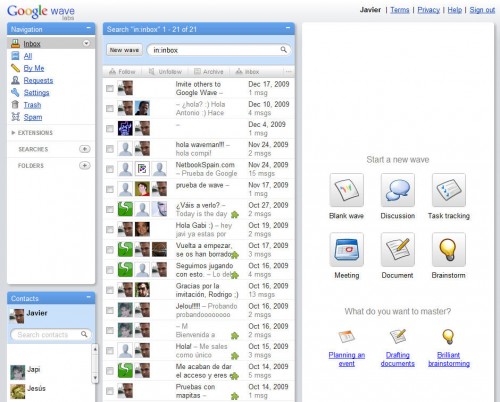Screen dimensions: 500x402
Task: Open 'Brilliant brainstorming' tutorial link
Action: (449, 359)
